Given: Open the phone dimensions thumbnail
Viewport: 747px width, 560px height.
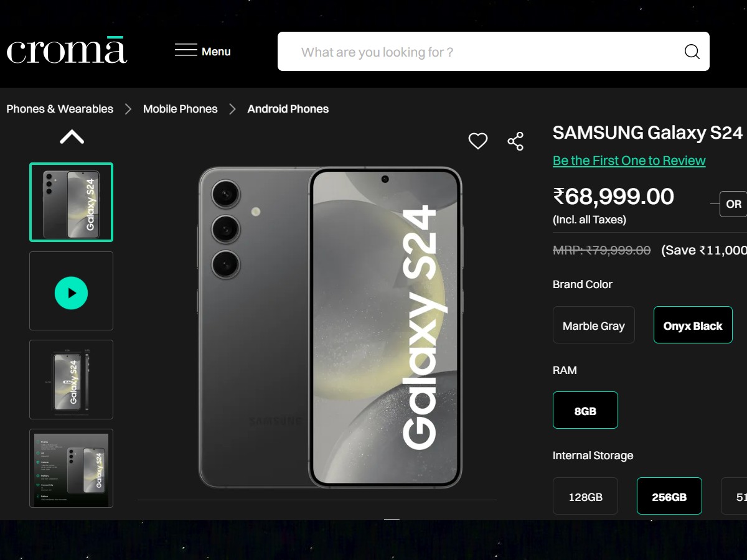Looking at the screenshot, I should pyautogui.click(x=72, y=380).
